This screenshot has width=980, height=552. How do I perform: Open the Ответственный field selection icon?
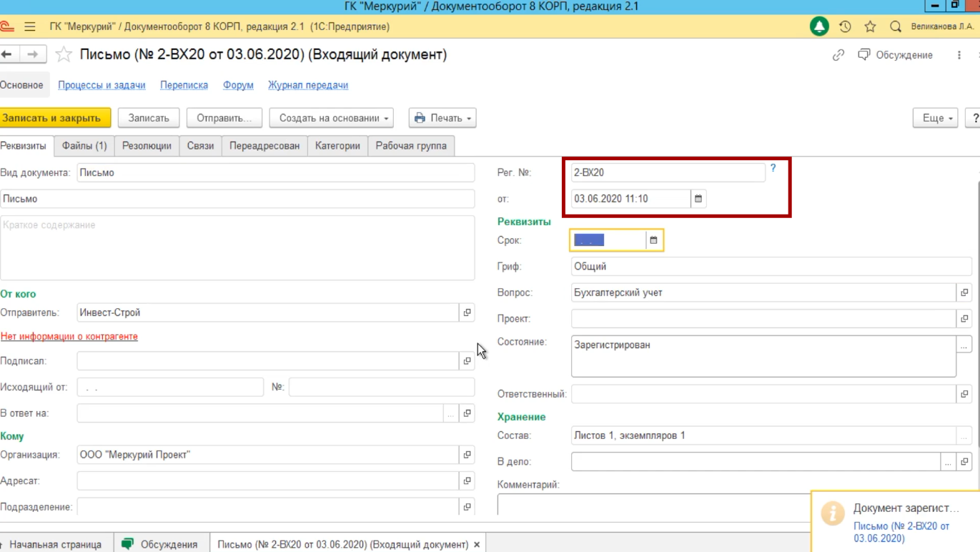(x=964, y=394)
